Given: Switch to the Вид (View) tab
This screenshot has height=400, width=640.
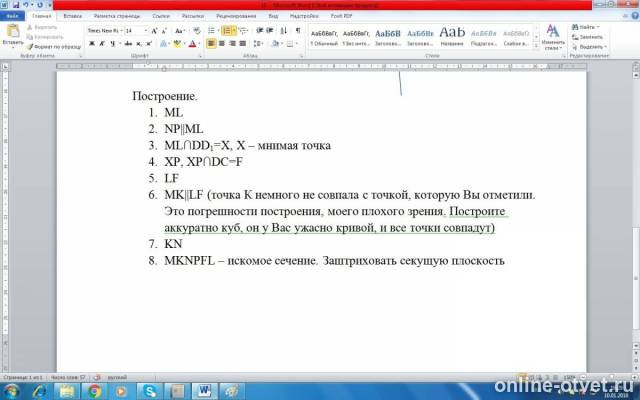Looking at the screenshot, I should point(273,16).
